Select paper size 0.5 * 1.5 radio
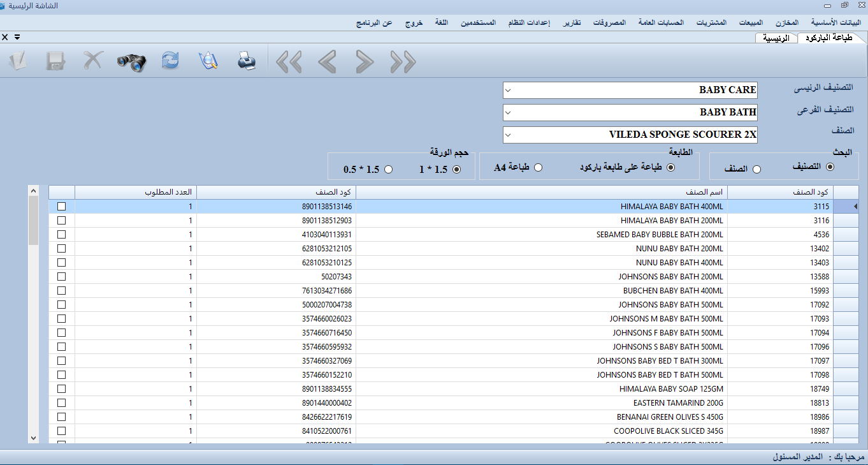868x465 pixels. pyautogui.click(x=389, y=169)
